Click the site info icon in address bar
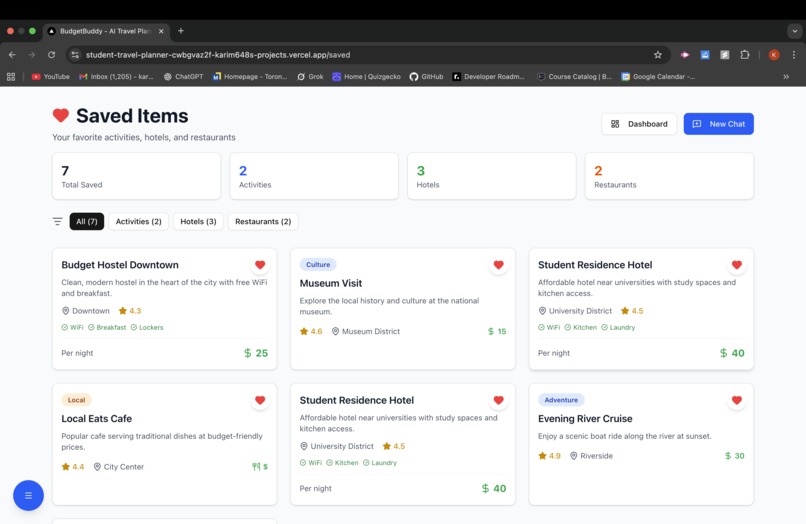 pos(75,55)
